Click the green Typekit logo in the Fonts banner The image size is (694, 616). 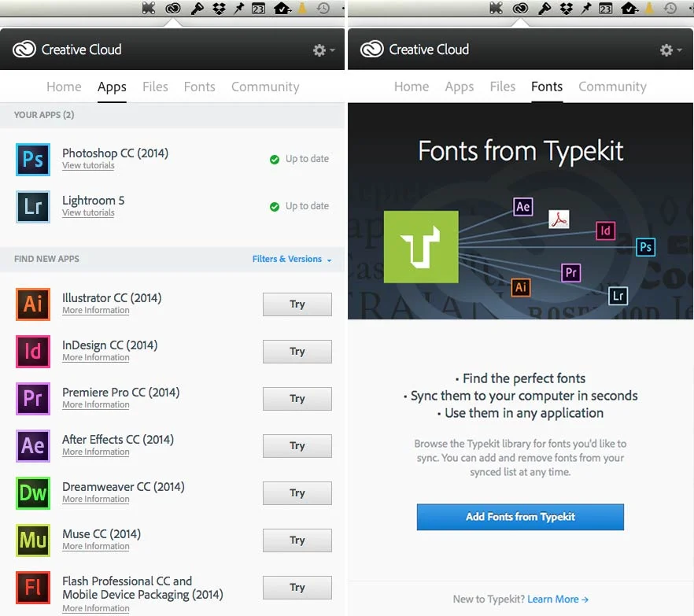pyautogui.click(x=421, y=247)
